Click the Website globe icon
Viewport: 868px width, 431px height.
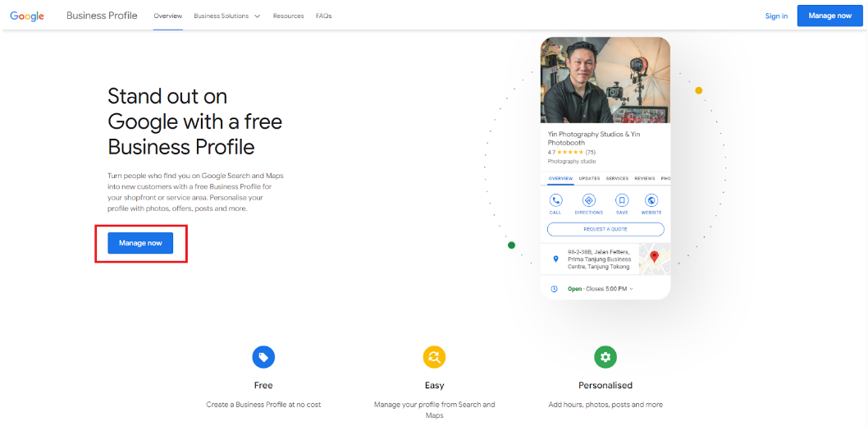pos(651,200)
